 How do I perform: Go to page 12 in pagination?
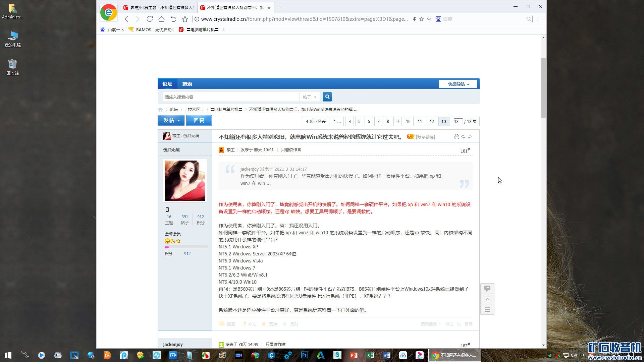tap(432, 121)
